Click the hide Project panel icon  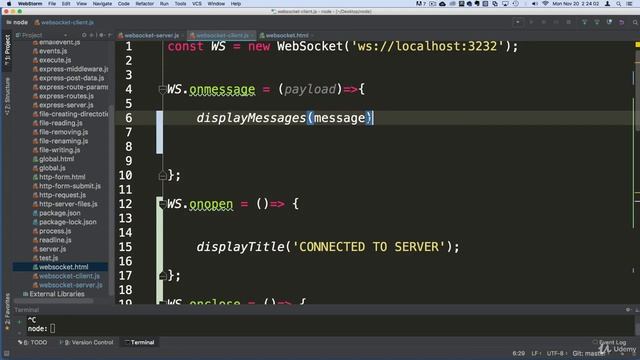(109, 36)
